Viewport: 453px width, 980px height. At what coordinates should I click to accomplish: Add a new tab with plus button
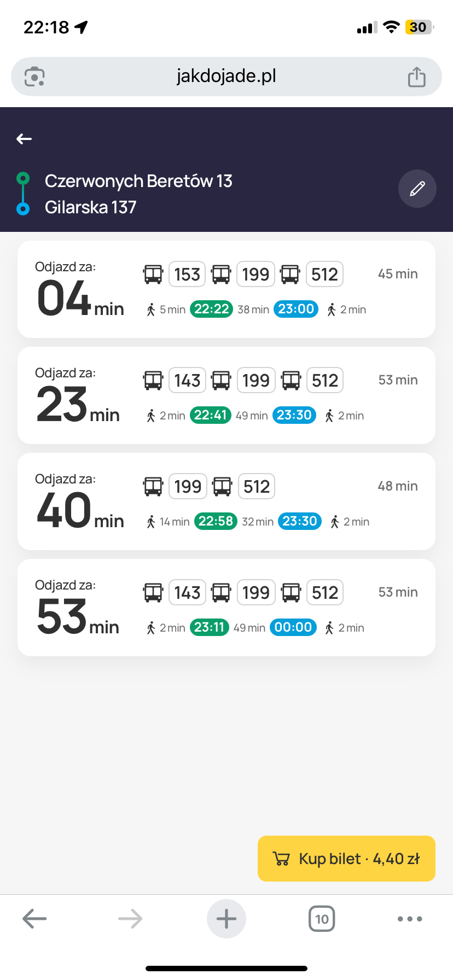(226, 919)
